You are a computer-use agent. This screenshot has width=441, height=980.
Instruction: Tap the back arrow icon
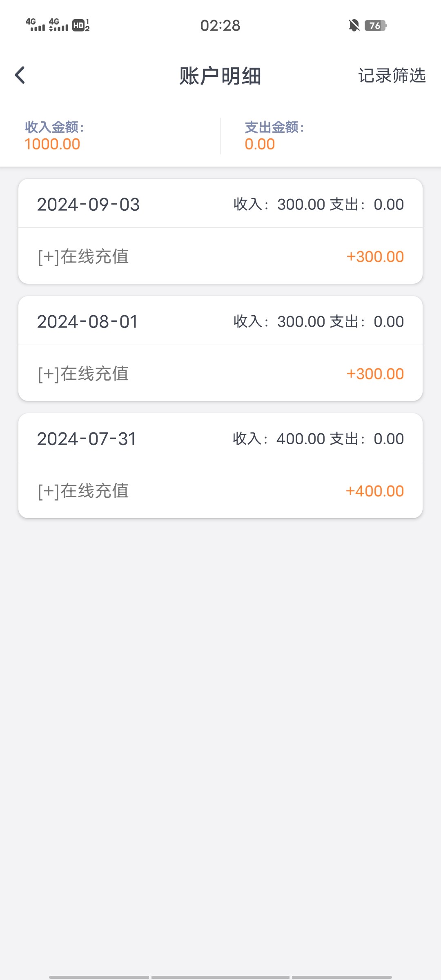pyautogui.click(x=20, y=76)
